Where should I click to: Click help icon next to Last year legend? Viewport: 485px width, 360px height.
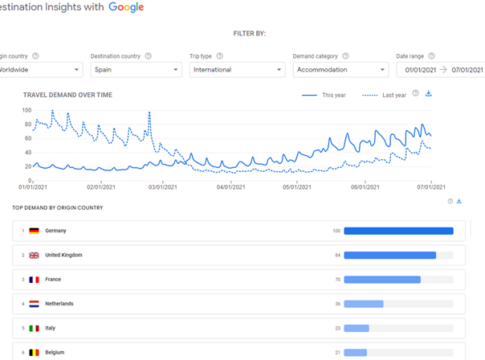(x=415, y=93)
